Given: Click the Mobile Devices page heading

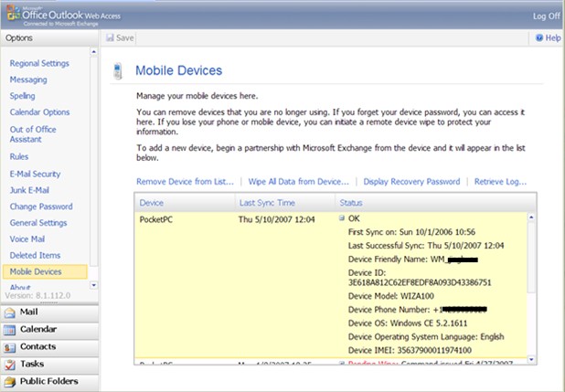Looking at the screenshot, I should (178, 70).
